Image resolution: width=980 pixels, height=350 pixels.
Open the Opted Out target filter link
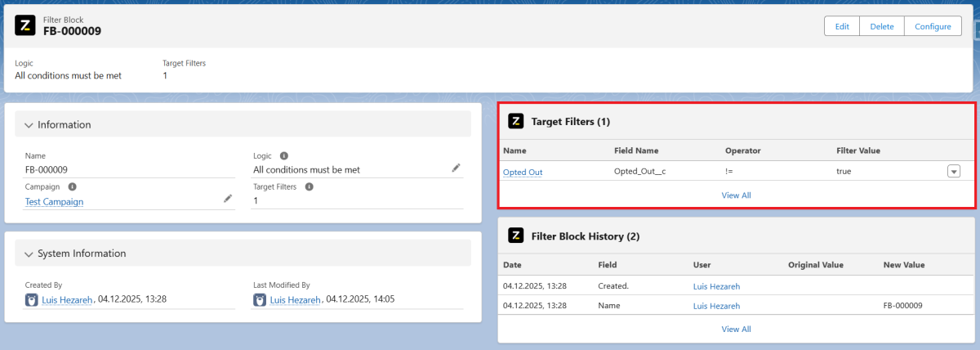click(523, 173)
